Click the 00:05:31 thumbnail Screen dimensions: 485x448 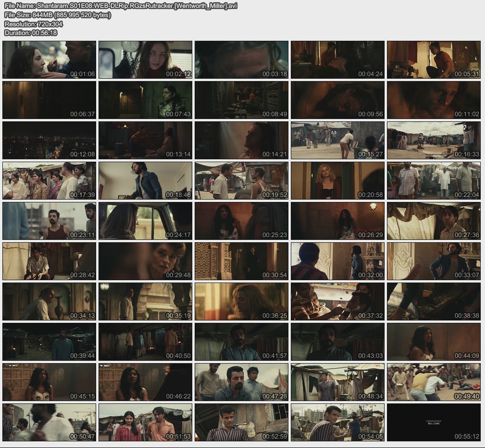(434, 60)
